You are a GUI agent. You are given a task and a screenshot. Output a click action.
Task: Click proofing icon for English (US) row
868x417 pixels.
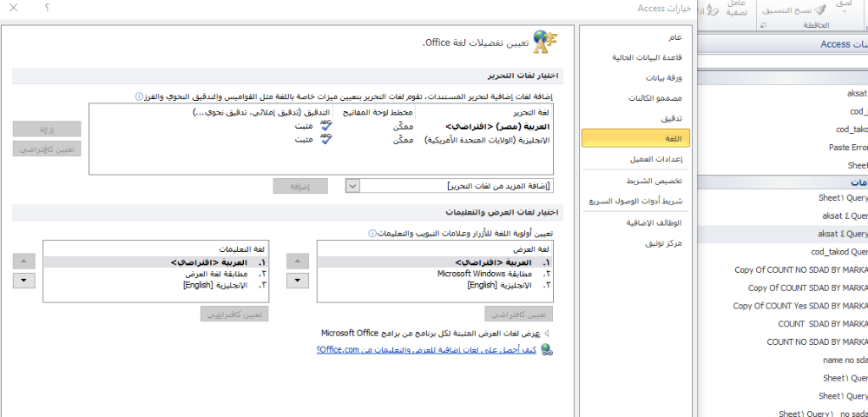tap(326, 139)
